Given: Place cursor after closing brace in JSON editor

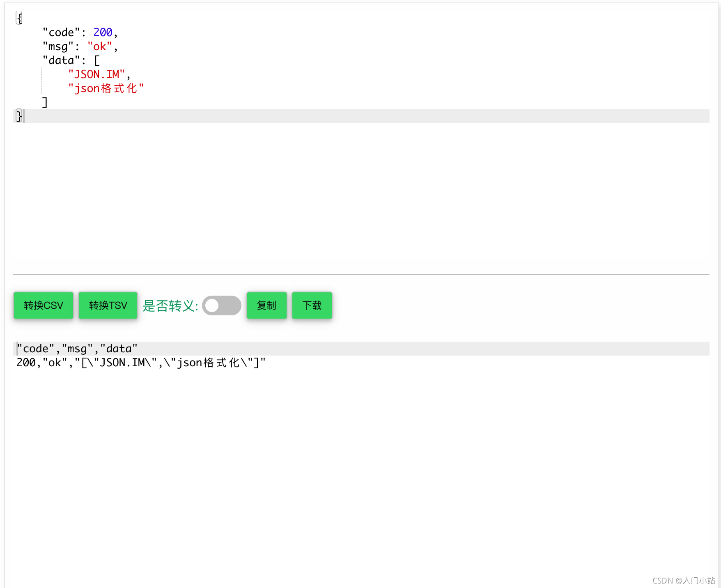Looking at the screenshot, I should point(23,116).
